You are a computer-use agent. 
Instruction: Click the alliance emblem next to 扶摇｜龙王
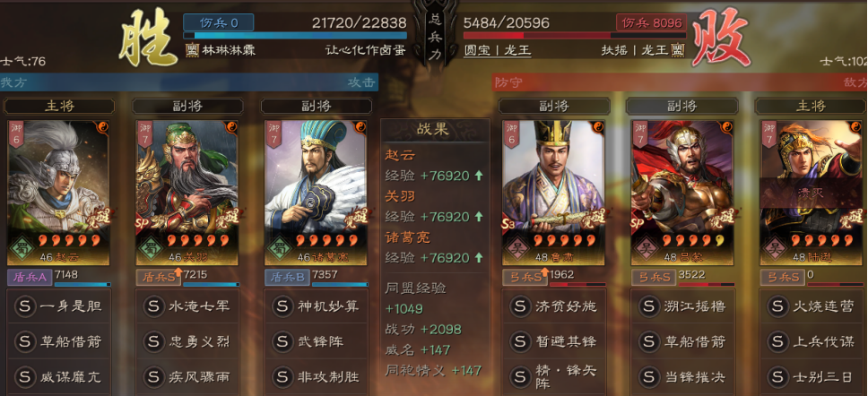(x=678, y=50)
